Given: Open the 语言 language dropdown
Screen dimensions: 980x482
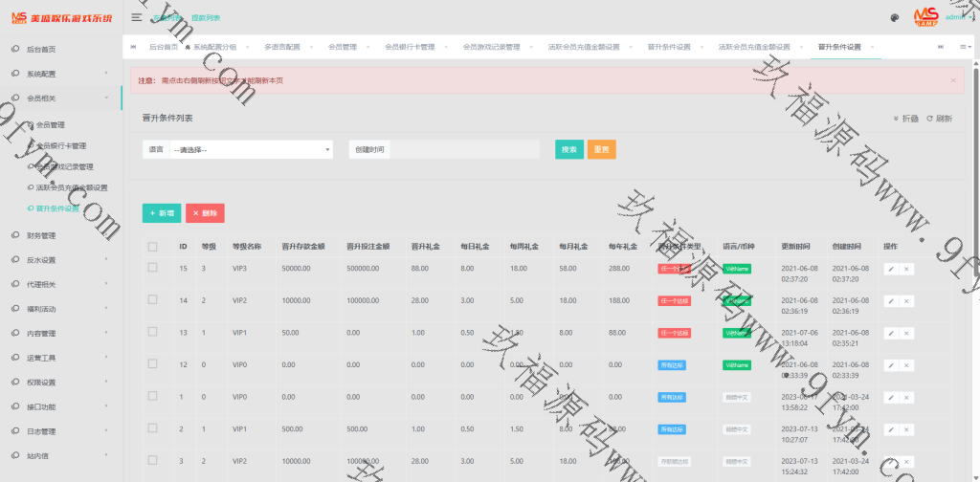Looking at the screenshot, I should [x=251, y=150].
